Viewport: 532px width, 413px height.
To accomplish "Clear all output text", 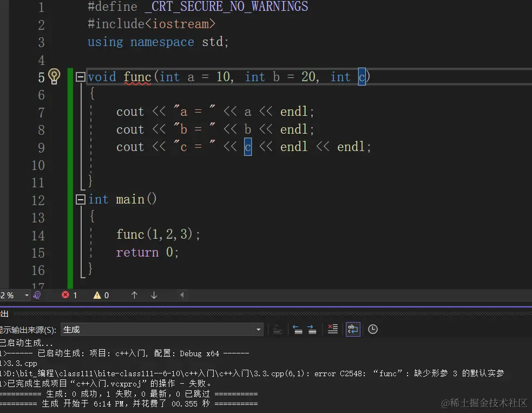I will coord(332,329).
